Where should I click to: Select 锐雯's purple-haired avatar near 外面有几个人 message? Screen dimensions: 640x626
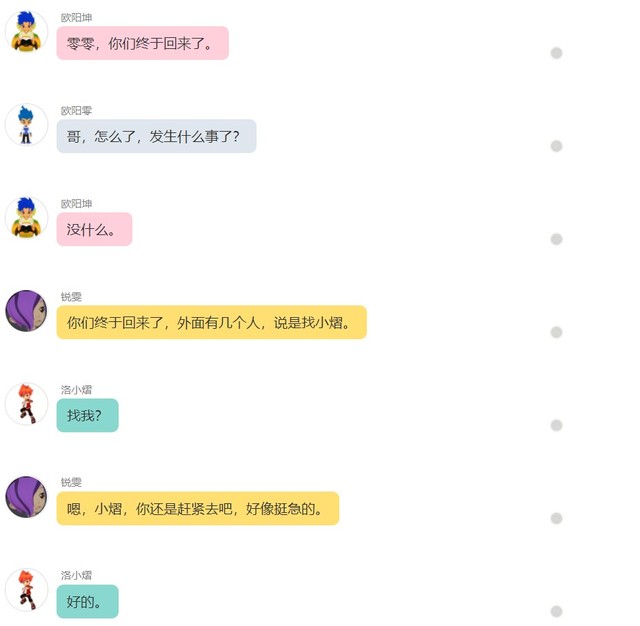coord(26,311)
